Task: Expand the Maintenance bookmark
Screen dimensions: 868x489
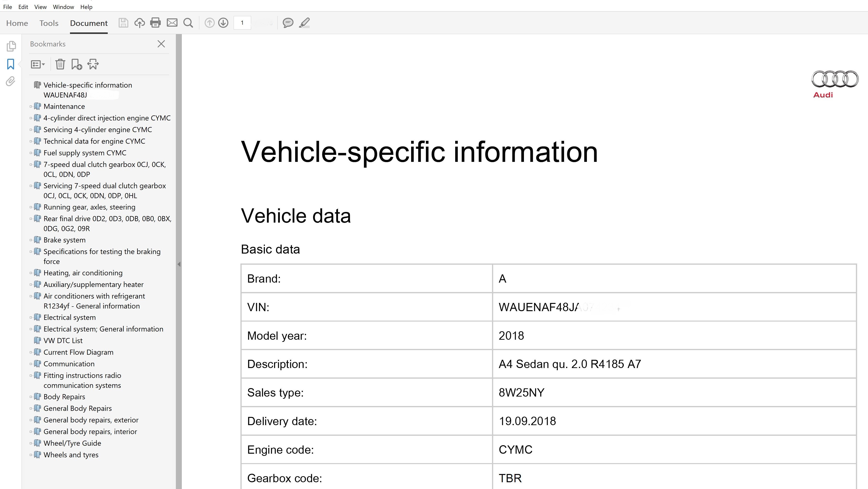Action: tap(31, 106)
